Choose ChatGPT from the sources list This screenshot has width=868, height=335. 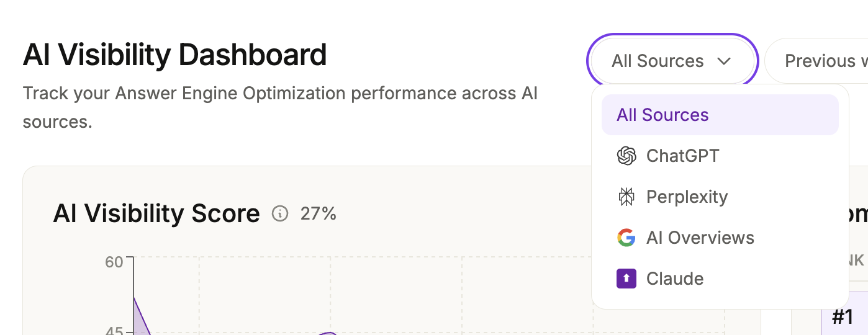682,156
